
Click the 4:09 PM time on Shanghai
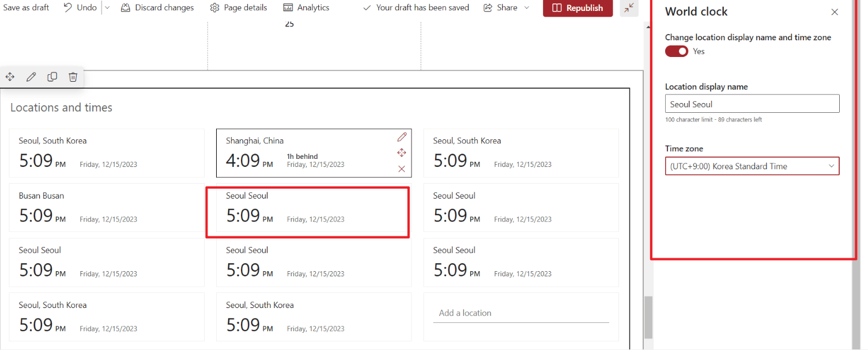249,160
